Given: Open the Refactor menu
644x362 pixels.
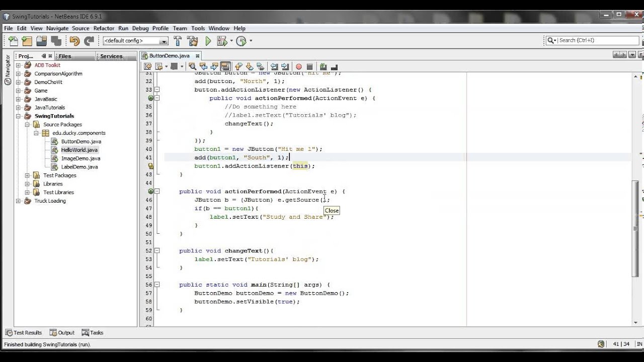Looking at the screenshot, I should click(x=104, y=28).
